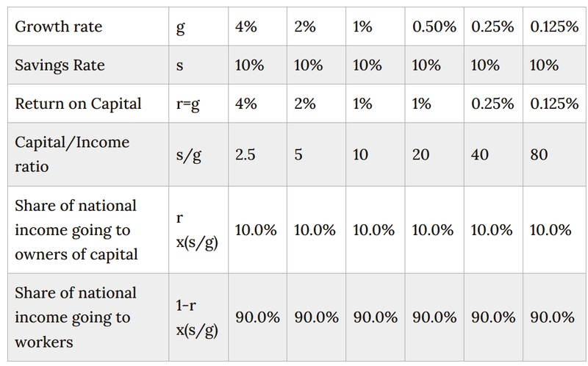Image resolution: width=588 pixels, height=366 pixels.
Task: Select the capital/income ratio value of 20
Action: (422, 155)
